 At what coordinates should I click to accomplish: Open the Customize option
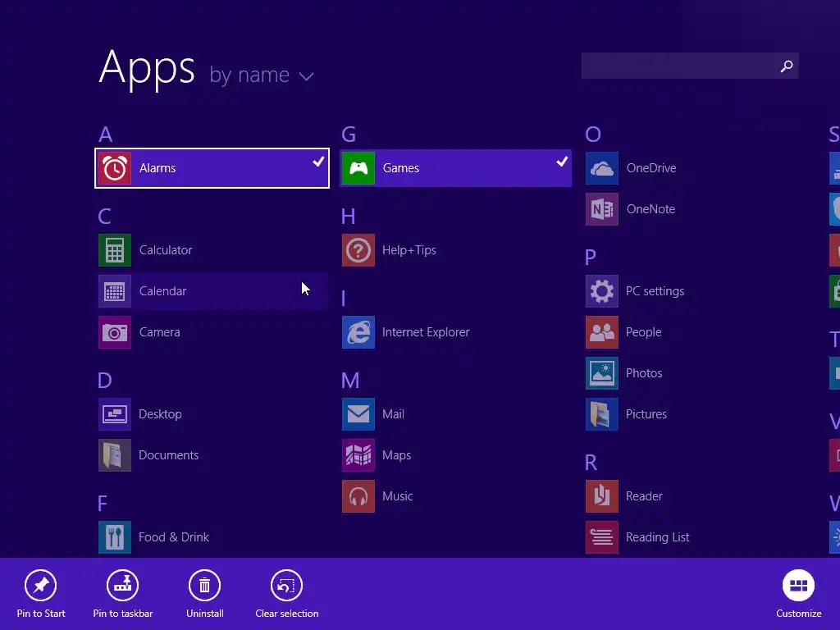799,594
